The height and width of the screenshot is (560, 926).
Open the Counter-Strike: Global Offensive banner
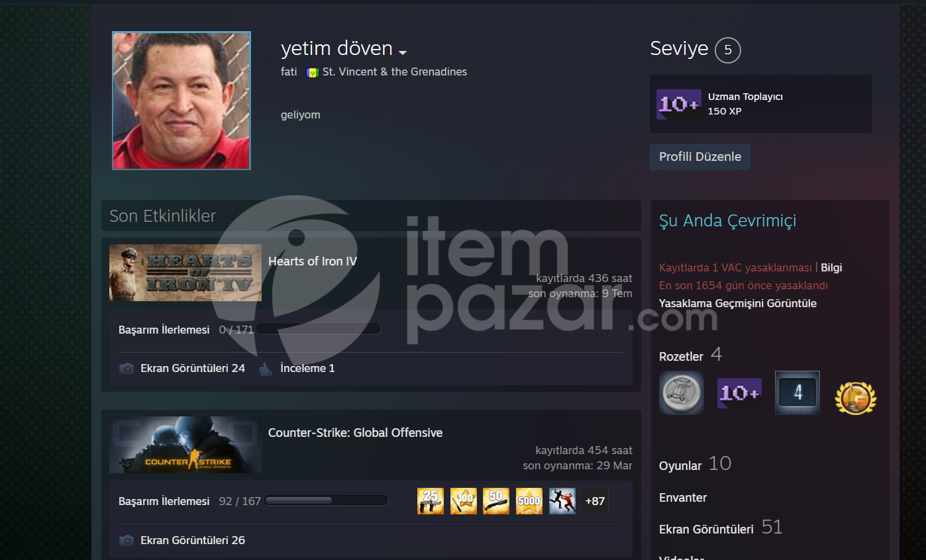click(x=185, y=445)
